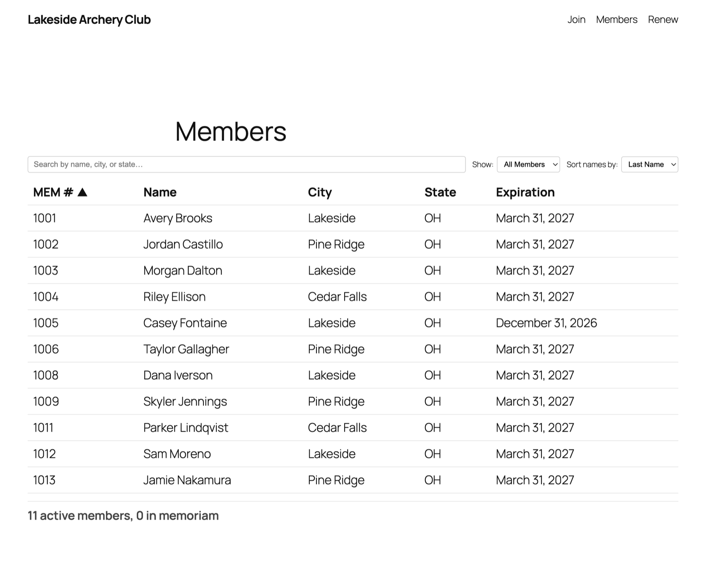Click the December 31, 2026 expiration date
This screenshot has height=588, width=706.
pos(546,323)
